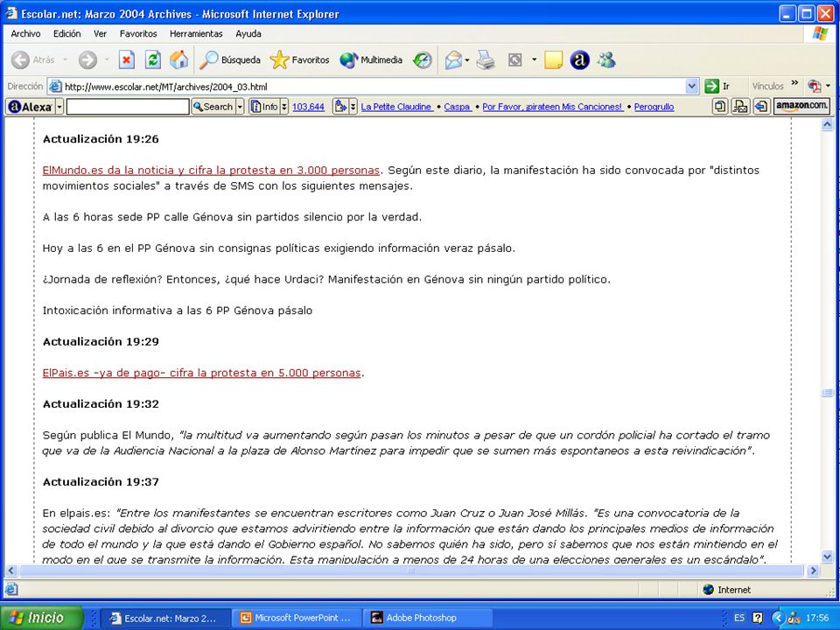Viewport: 840px width, 630px height.
Task: Click the Dirección address URL field
Action: coord(374,87)
